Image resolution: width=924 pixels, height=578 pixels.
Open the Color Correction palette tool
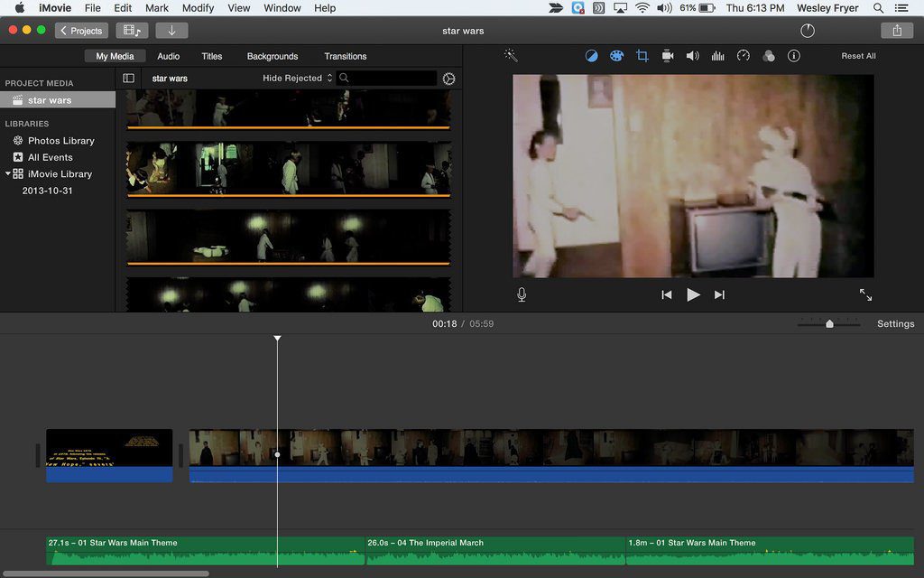tap(616, 56)
